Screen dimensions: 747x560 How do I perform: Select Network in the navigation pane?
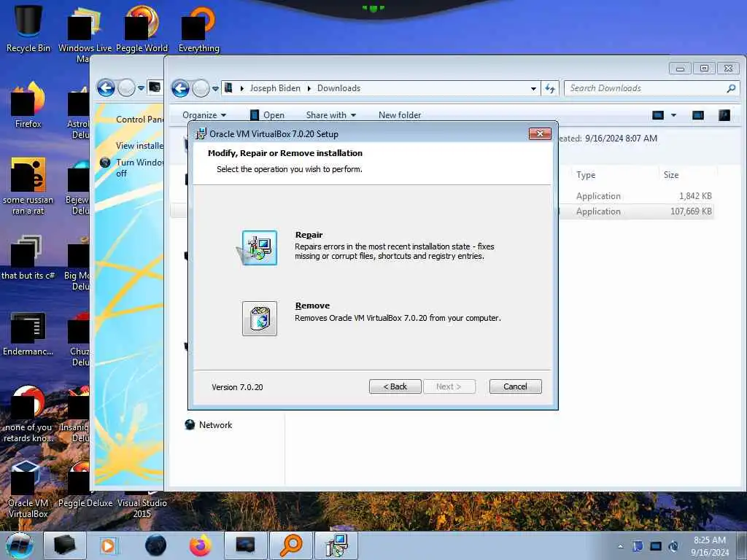coord(208,425)
